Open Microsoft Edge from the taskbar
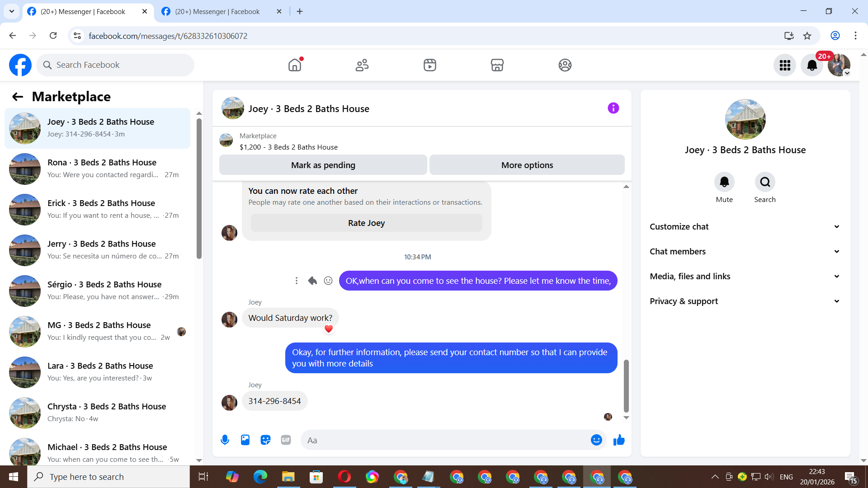This screenshot has width=868, height=488. click(x=260, y=477)
